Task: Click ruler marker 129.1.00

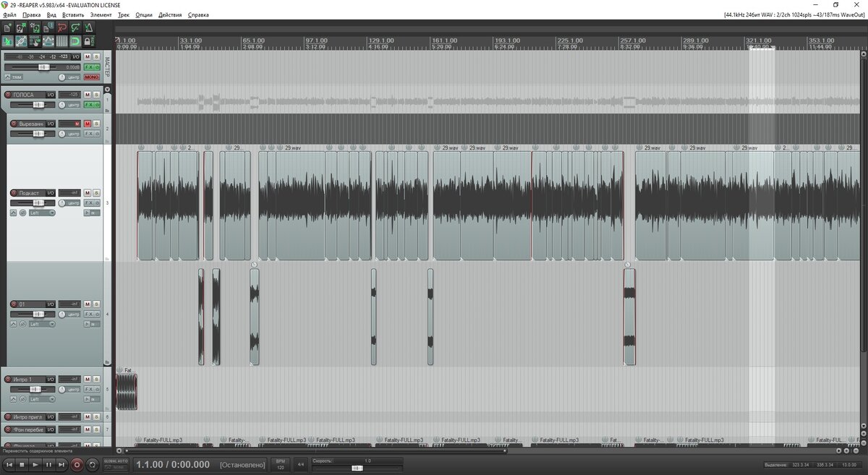Action: coord(380,40)
